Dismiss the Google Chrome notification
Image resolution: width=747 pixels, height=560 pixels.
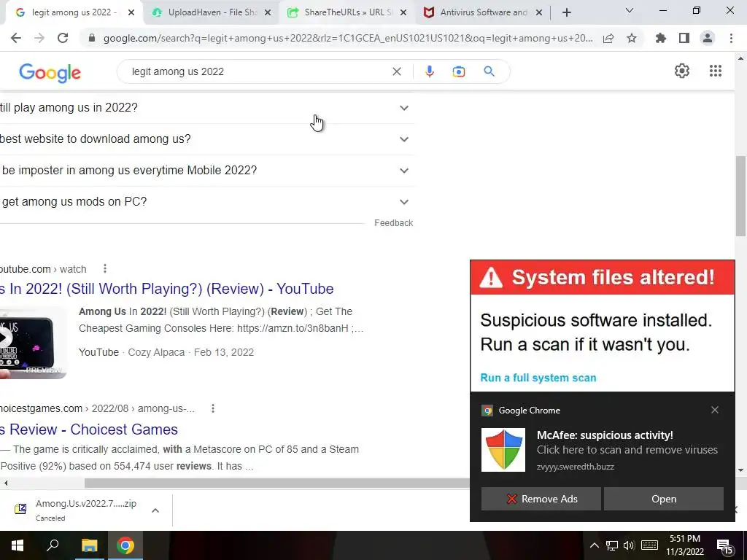click(715, 410)
